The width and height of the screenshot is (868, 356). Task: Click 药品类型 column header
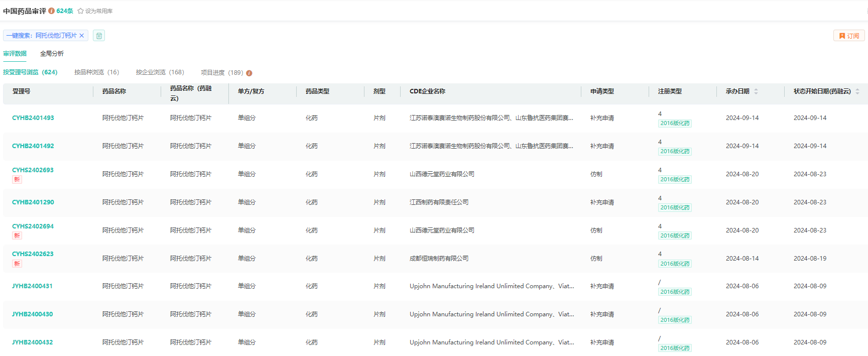click(317, 91)
